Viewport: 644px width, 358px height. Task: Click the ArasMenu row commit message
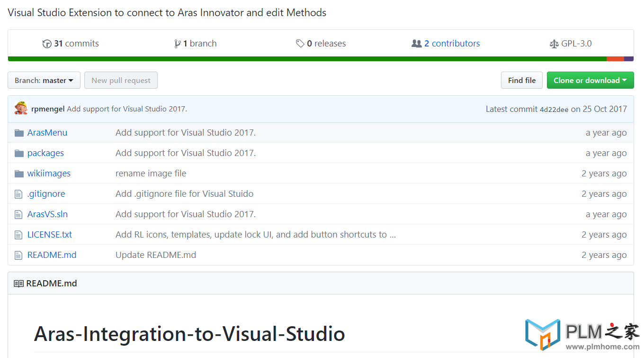pos(186,133)
